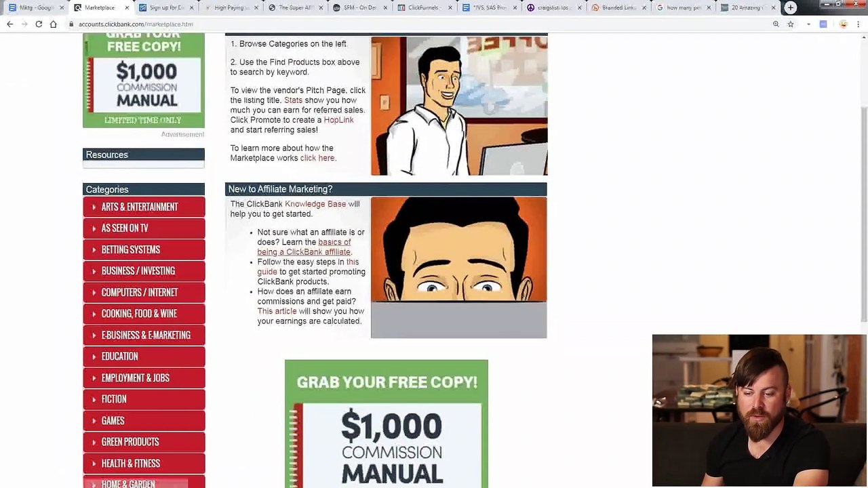Open the 'This article' earnings link

point(277,311)
